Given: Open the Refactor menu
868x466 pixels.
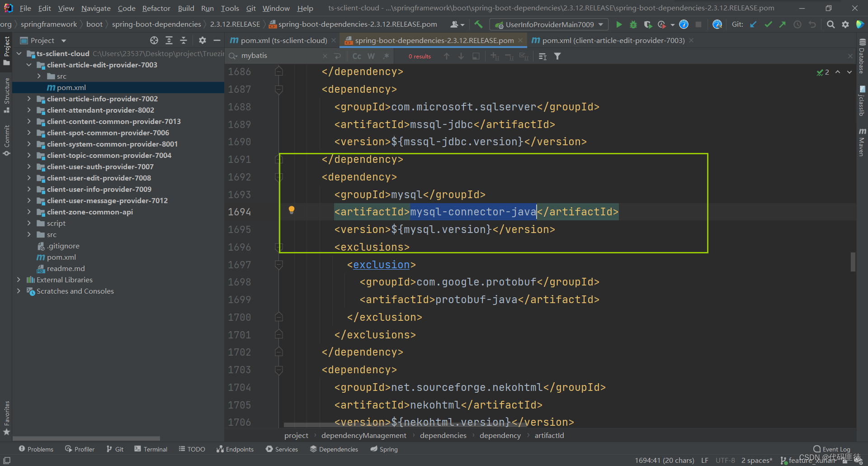Looking at the screenshot, I should [x=156, y=8].
